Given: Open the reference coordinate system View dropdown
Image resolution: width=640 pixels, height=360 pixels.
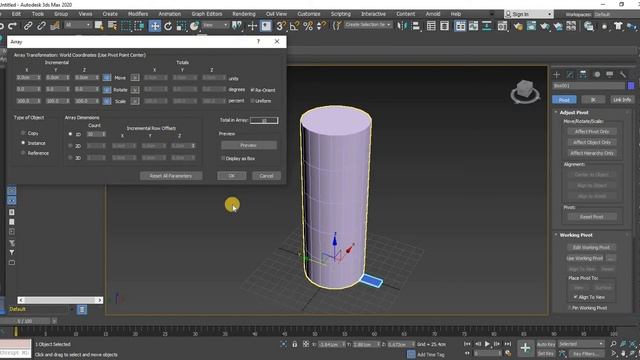Looking at the screenshot, I should point(215,25).
